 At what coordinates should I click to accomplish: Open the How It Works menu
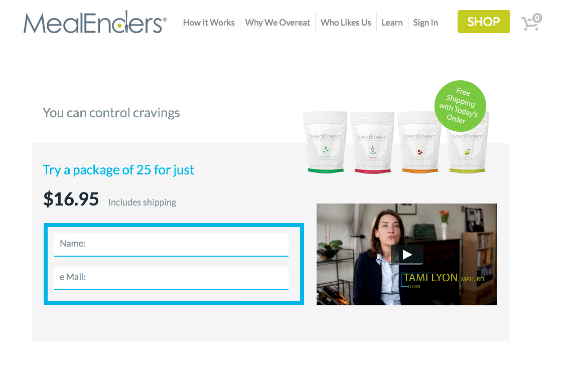click(209, 23)
